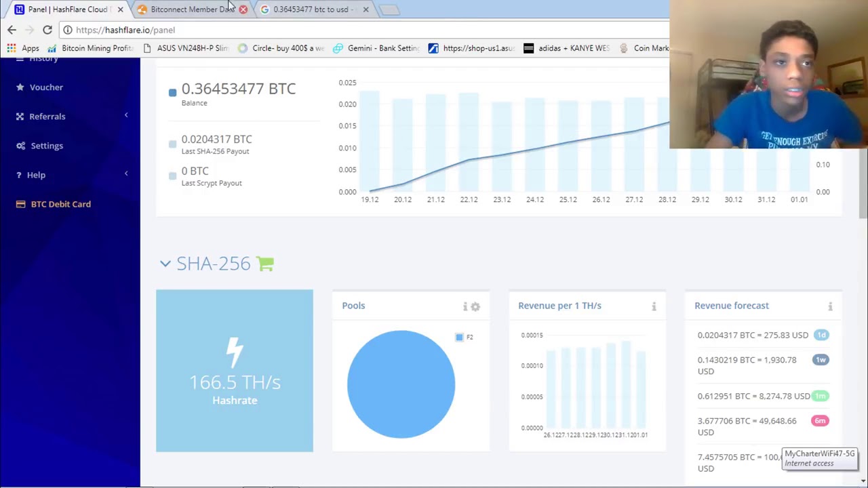Expand the Referrals submenu arrow

pyautogui.click(x=126, y=115)
